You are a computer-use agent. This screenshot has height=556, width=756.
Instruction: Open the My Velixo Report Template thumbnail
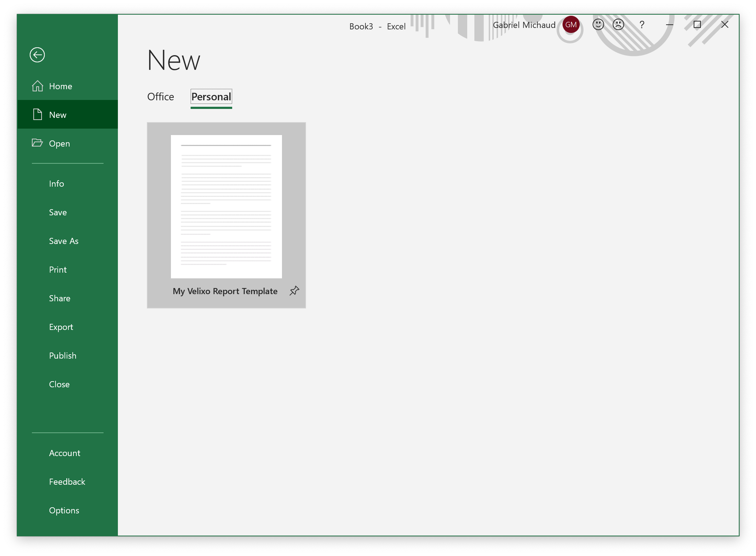tap(226, 207)
